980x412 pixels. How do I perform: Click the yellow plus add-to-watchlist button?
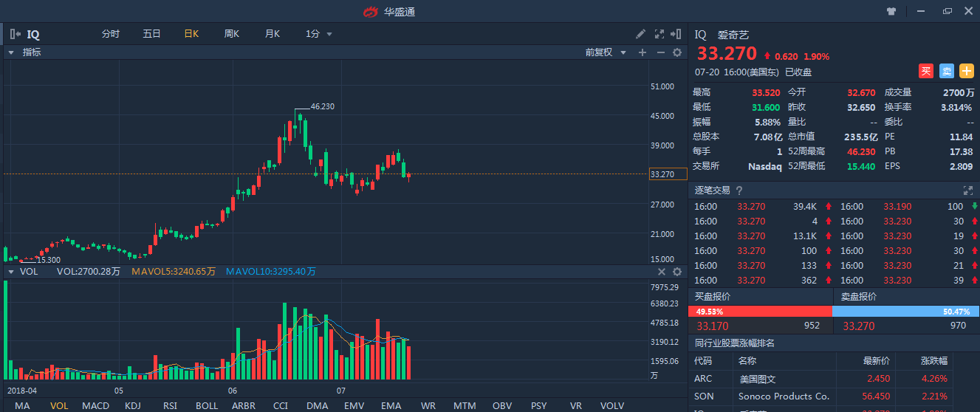[966, 71]
